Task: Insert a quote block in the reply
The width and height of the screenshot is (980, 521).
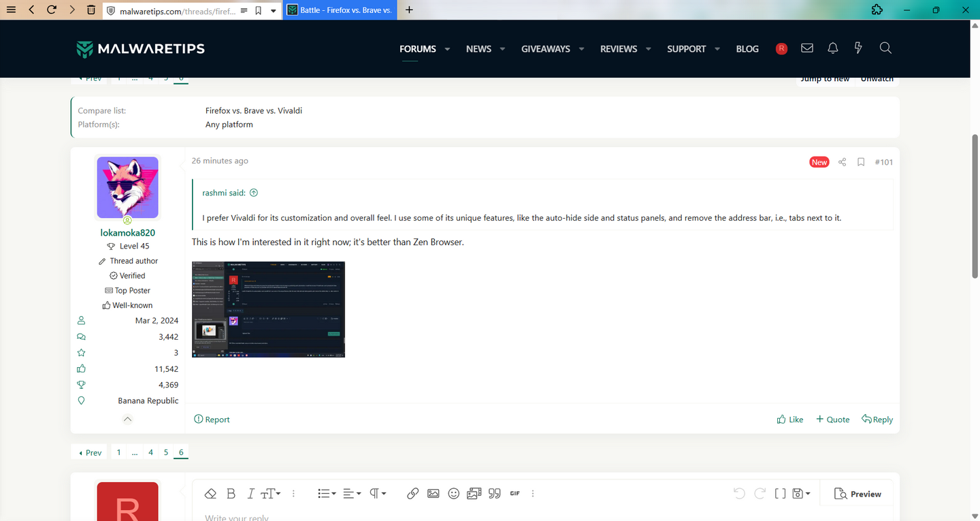Action: pos(495,494)
